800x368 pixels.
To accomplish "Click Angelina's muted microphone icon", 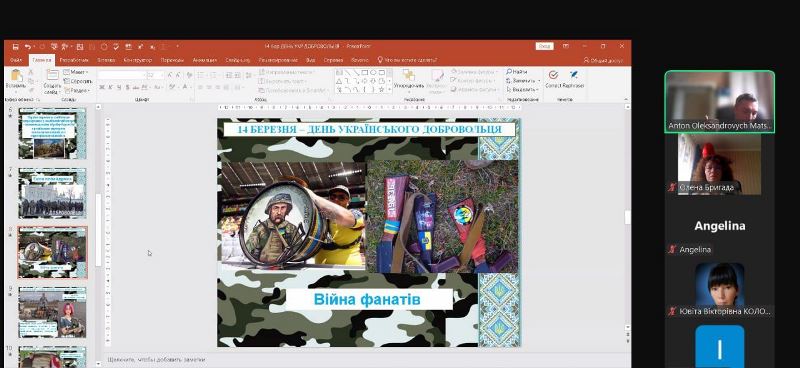I will 672,250.
